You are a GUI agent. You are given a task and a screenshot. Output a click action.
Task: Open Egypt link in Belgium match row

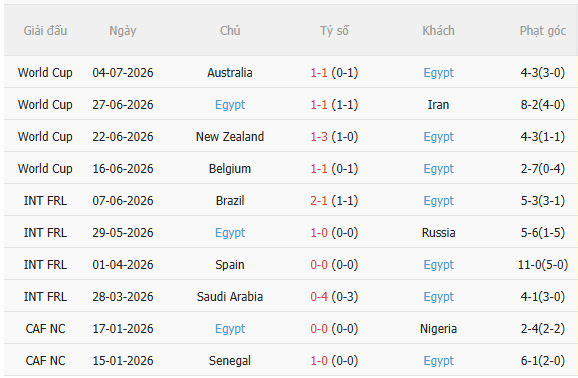coord(438,169)
